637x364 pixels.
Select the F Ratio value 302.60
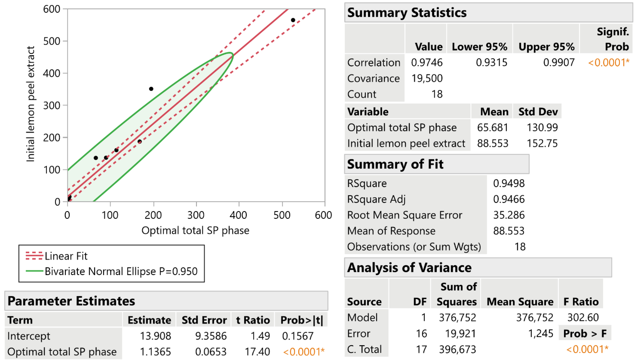(583, 318)
